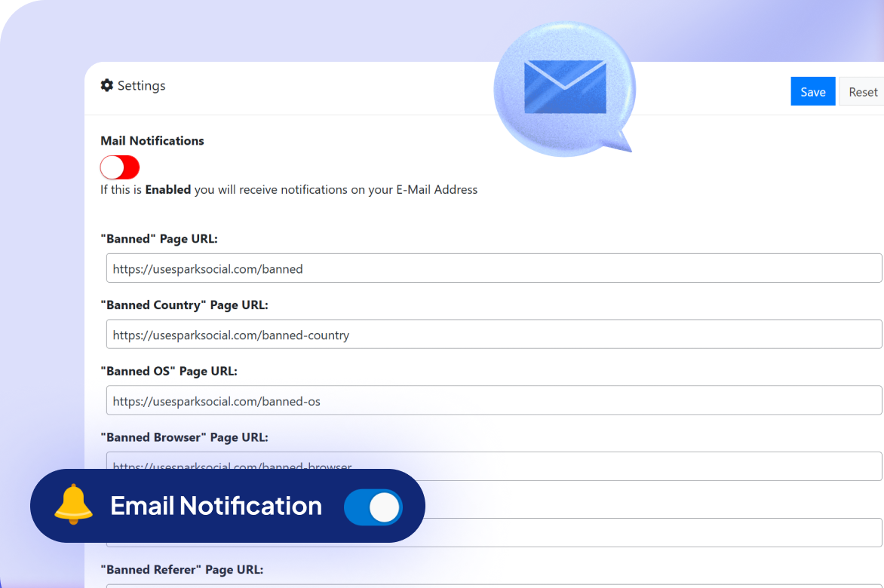Select the "Banned Country" Page URL label
Image resolution: width=884 pixels, height=588 pixels.
(184, 305)
